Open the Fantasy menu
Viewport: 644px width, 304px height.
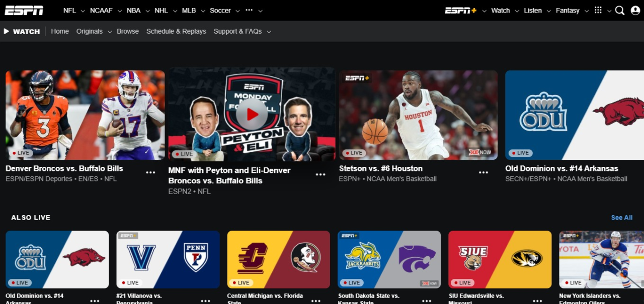tap(568, 11)
